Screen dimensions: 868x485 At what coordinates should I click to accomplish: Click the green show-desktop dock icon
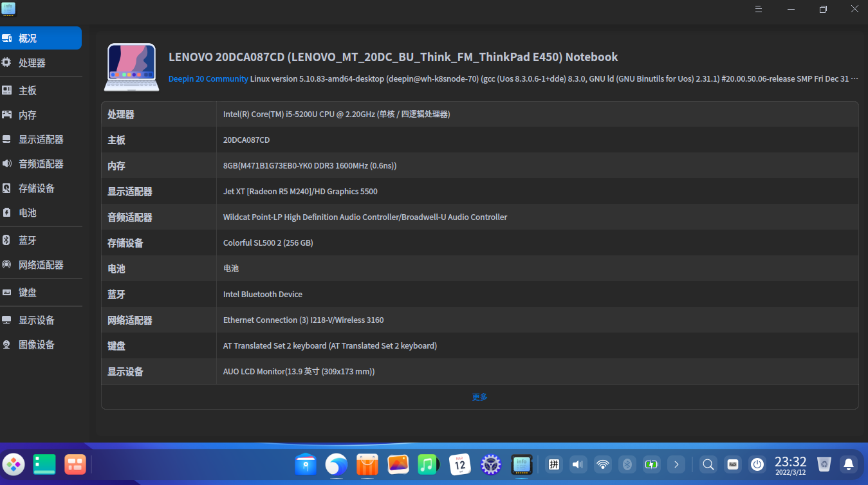tap(44, 464)
